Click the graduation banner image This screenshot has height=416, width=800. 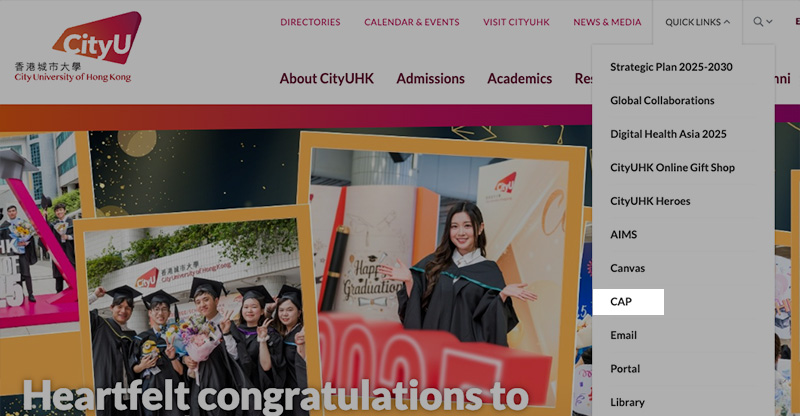296,271
